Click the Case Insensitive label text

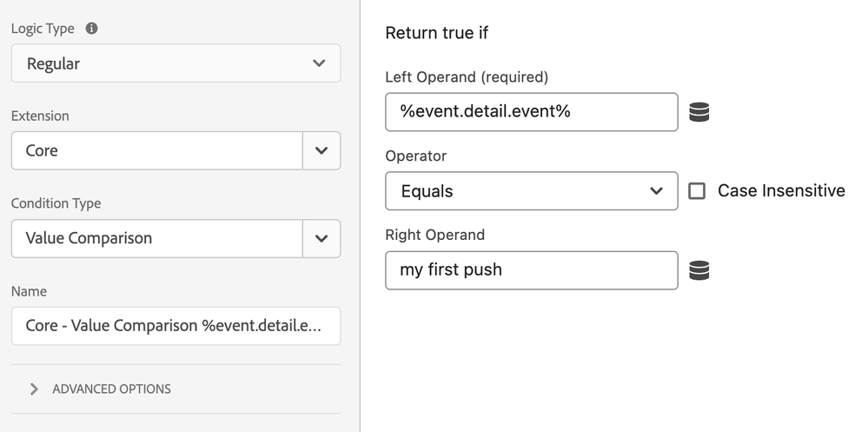780,191
